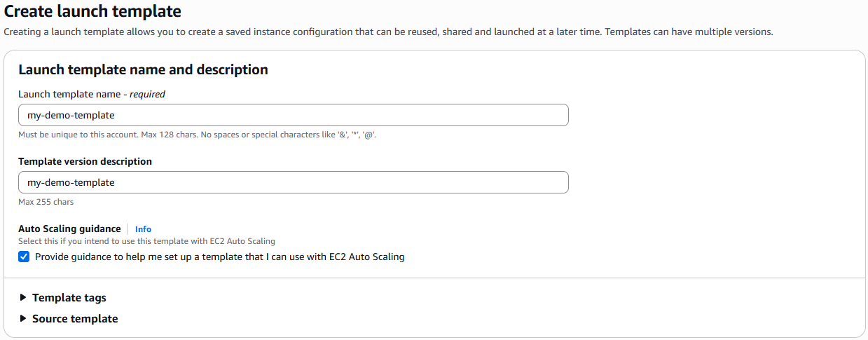Uncheck the Auto Scaling guidance checkbox
Viewport: 868px width, 340px height.
(25, 257)
